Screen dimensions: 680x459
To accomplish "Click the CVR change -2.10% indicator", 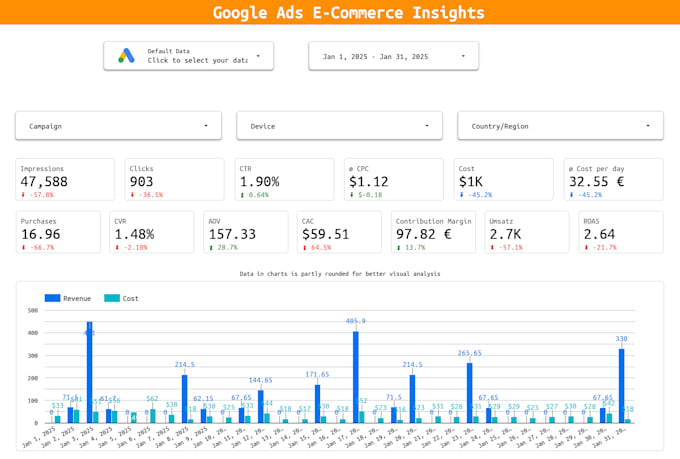I will click(x=131, y=247).
